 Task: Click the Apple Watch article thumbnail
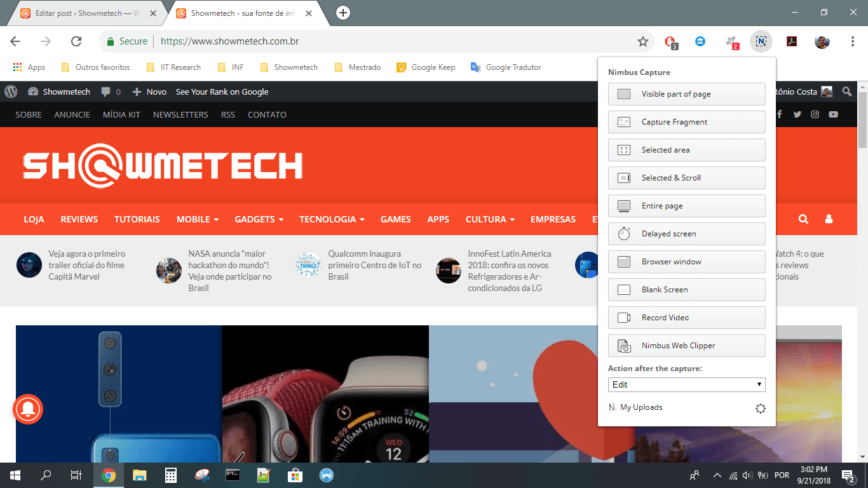325,394
